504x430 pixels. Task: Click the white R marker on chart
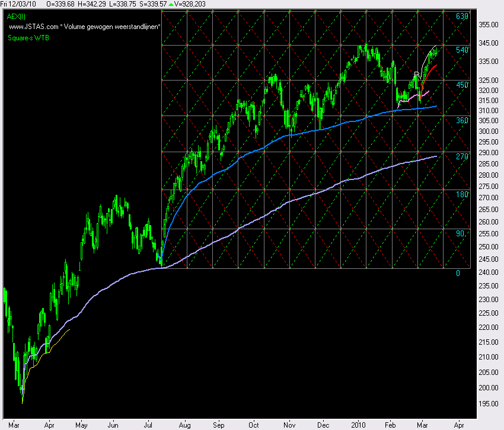[416, 75]
